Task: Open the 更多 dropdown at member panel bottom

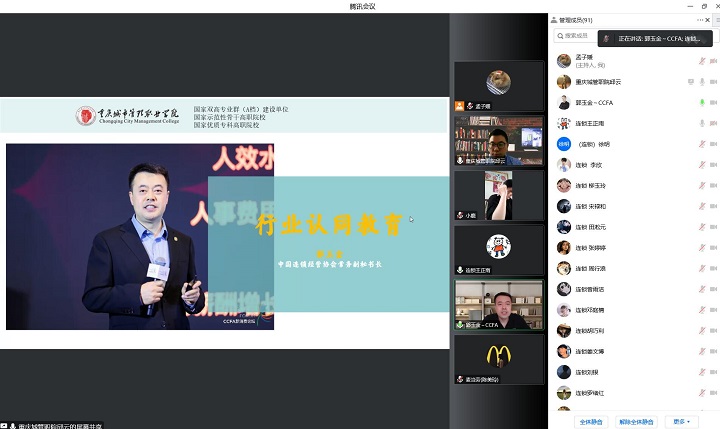Action: [681, 422]
